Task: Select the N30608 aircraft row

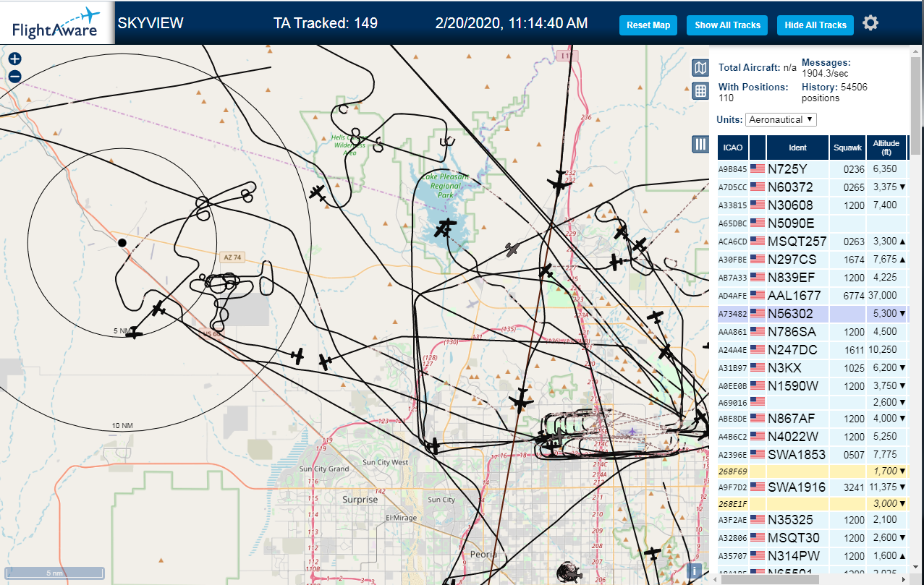Action: click(x=813, y=205)
